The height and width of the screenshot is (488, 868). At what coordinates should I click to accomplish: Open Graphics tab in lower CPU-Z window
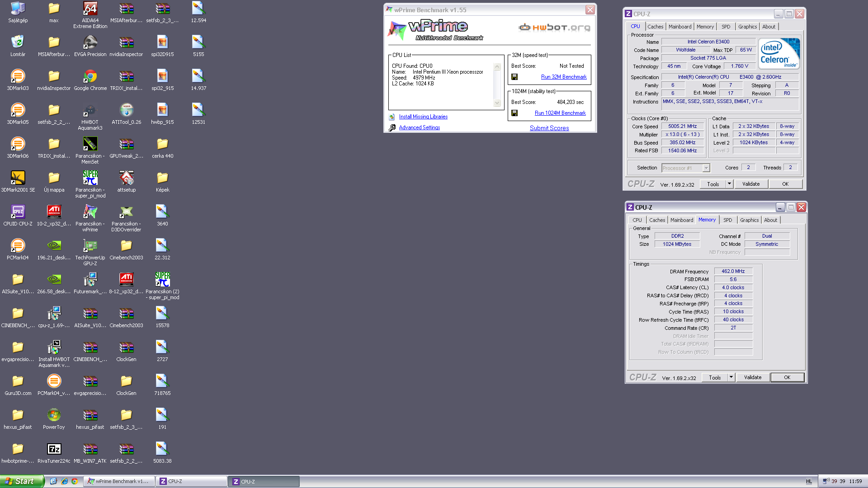coord(749,220)
